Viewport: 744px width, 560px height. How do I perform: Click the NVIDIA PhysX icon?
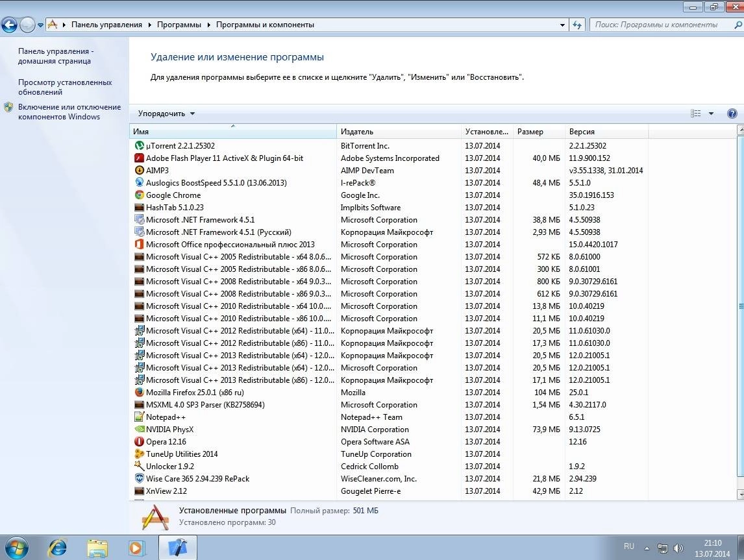pos(139,429)
